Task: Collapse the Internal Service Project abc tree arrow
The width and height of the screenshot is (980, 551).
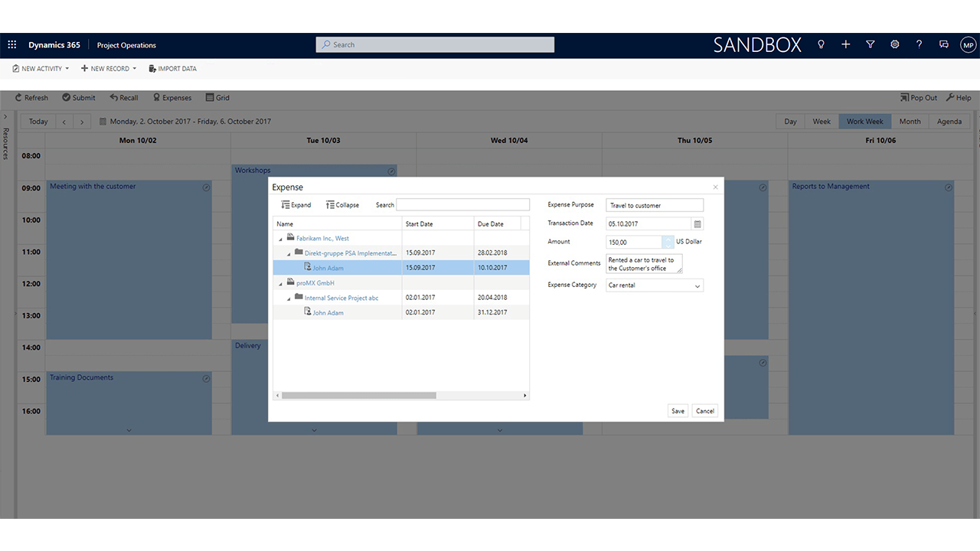Action: point(289,298)
